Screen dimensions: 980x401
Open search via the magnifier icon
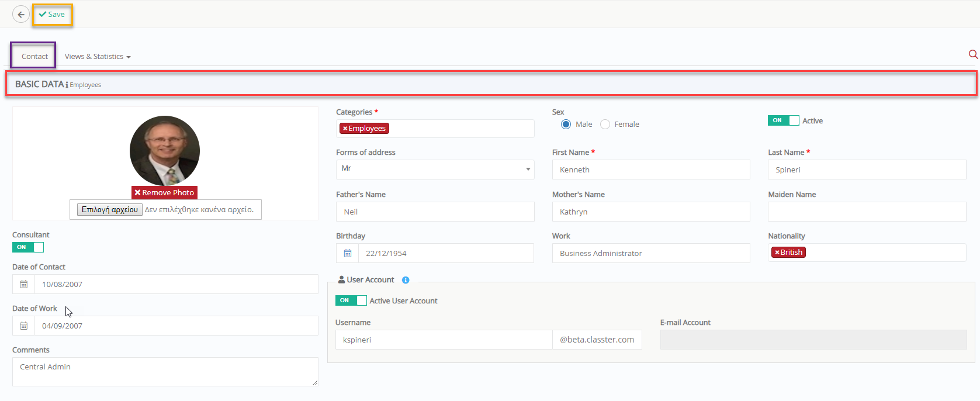(973, 54)
